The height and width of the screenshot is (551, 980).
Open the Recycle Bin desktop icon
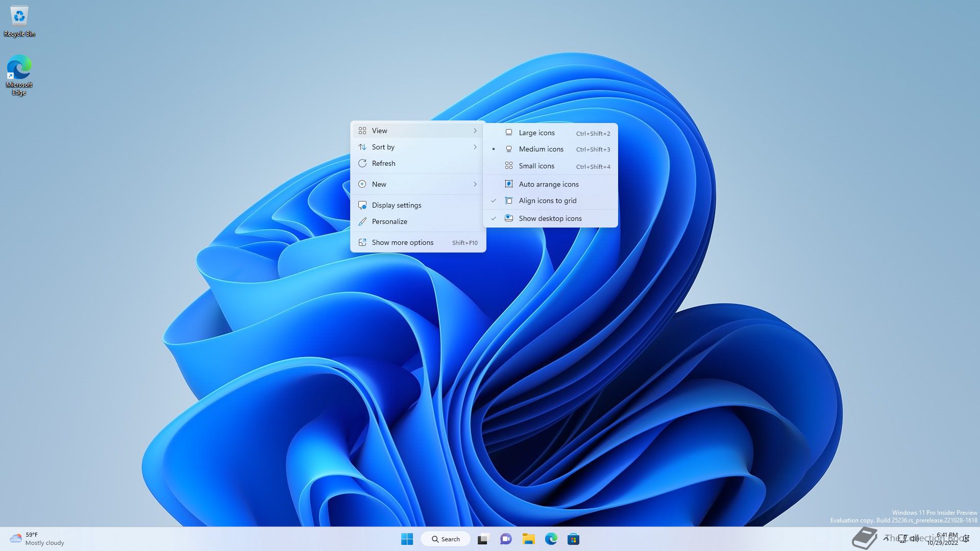pos(19,20)
